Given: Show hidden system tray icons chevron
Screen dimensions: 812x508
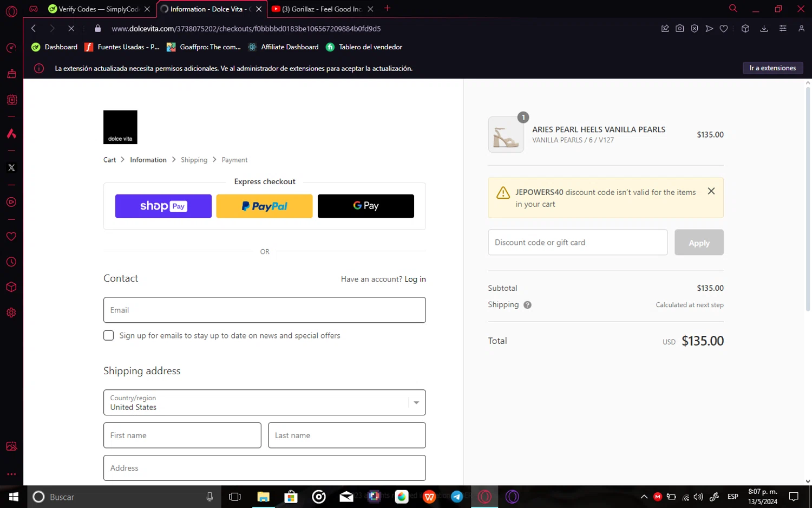Looking at the screenshot, I should coord(644,497).
